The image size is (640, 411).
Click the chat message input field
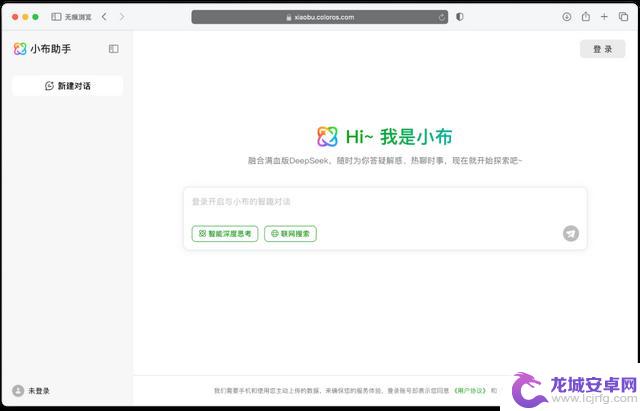pyautogui.click(x=385, y=202)
